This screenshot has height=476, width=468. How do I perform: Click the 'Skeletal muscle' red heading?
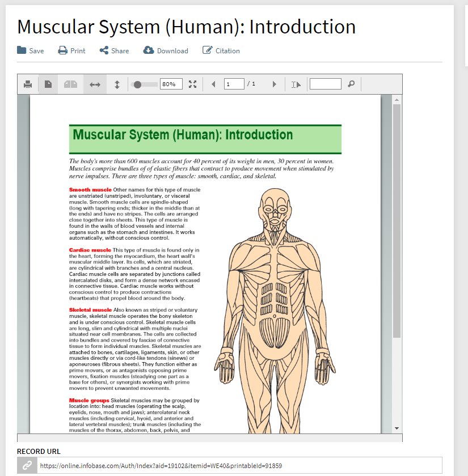[x=90, y=310]
